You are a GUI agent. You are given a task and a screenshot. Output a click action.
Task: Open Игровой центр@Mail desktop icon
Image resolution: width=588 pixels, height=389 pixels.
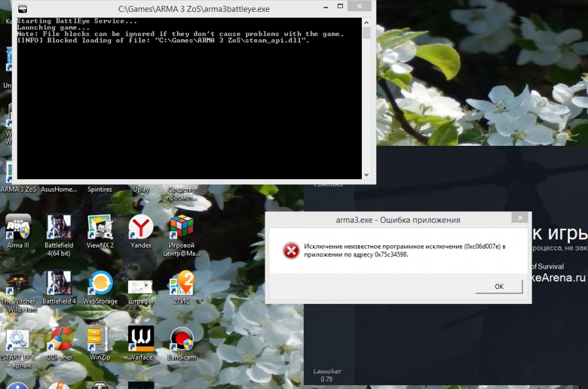coord(182,235)
